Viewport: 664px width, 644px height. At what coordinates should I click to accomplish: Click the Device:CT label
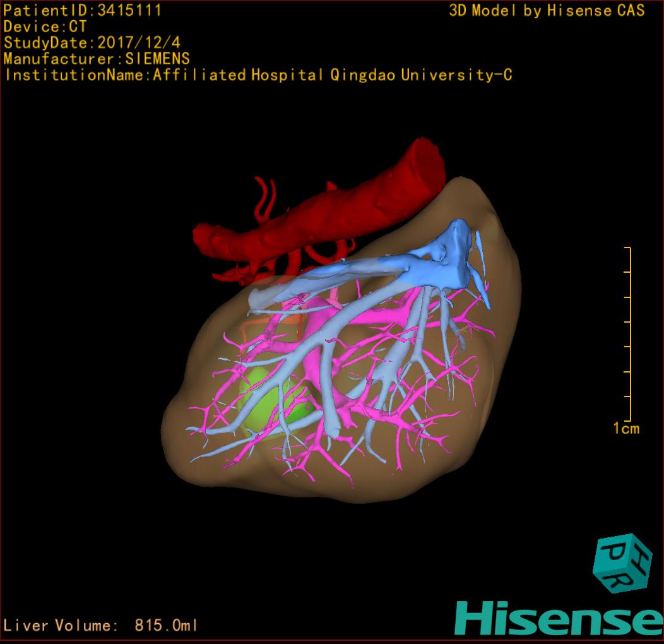(45, 27)
